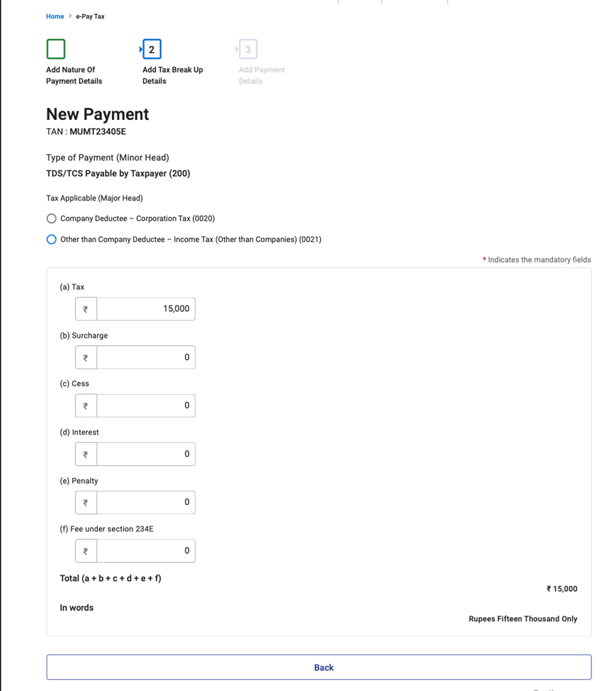This screenshot has width=616, height=691.
Task: Click the rupee symbol beside Surcharge field
Action: [86, 357]
